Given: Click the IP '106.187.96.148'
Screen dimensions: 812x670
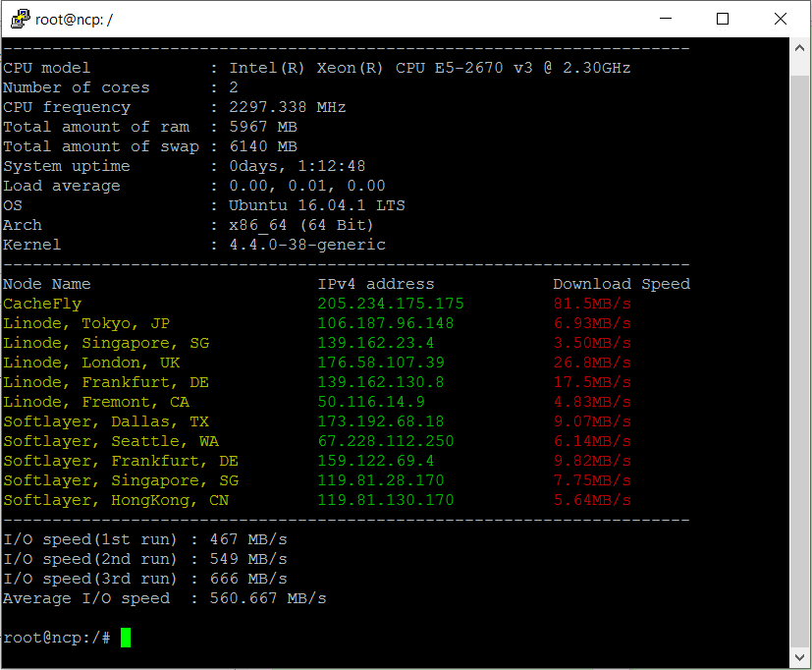Looking at the screenshot, I should coord(385,323).
